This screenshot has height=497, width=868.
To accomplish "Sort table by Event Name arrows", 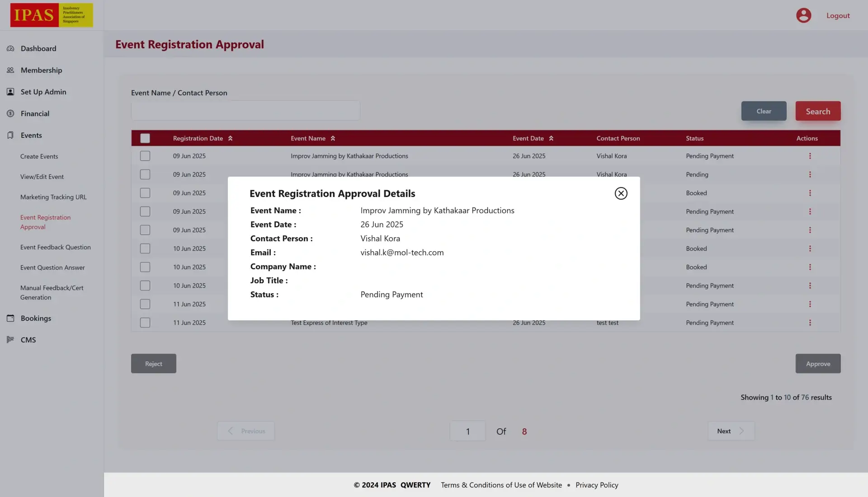I will [x=333, y=138].
